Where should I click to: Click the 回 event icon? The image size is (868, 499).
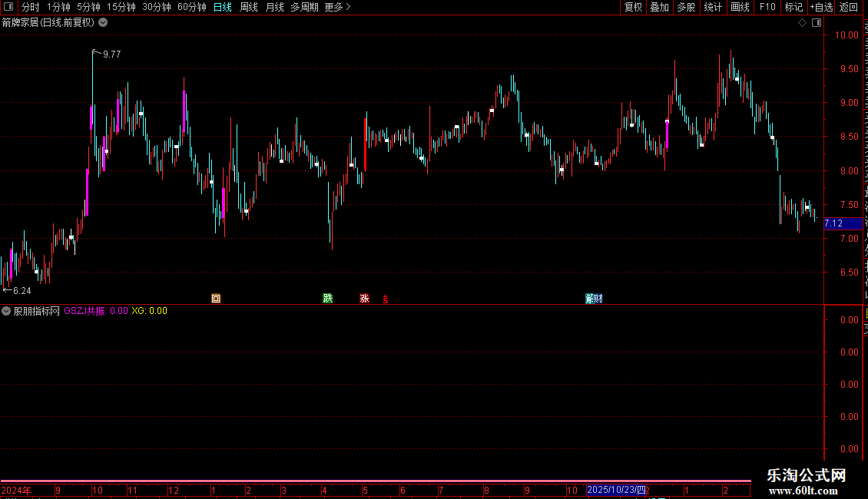pyautogui.click(x=216, y=299)
